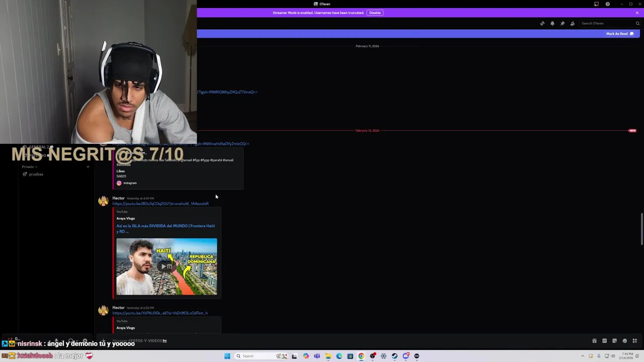Screen dimensions: 644x362
Task: Open the Windows Start button
Action: [227, 356]
